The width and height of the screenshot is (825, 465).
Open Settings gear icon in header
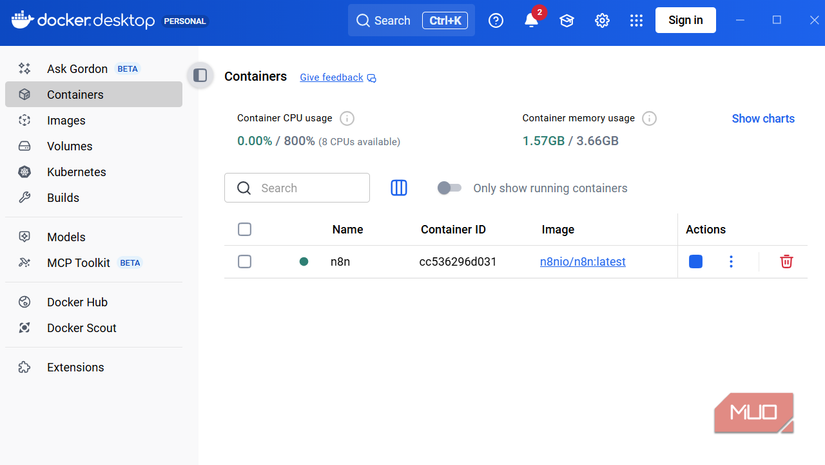point(602,21)
